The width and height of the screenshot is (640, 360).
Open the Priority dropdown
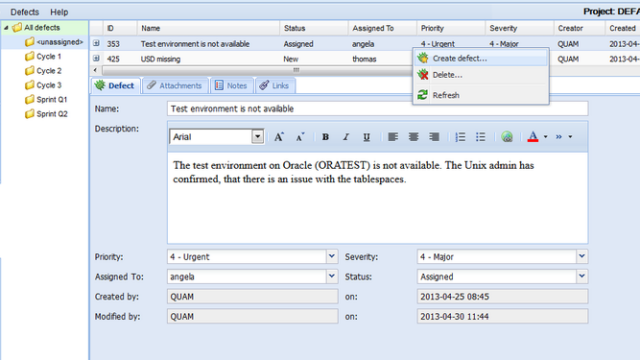tap(332, 256)
